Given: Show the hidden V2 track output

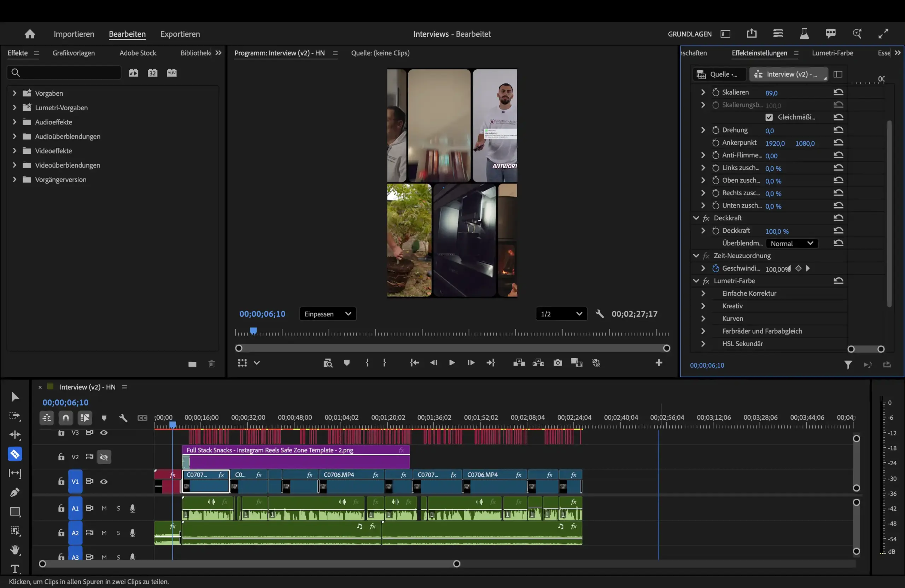Looking at the screenshot, I should point(104,457).
